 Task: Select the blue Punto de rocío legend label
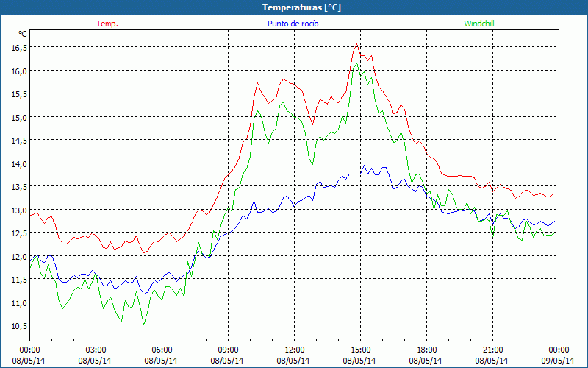[x=293, y=24]
